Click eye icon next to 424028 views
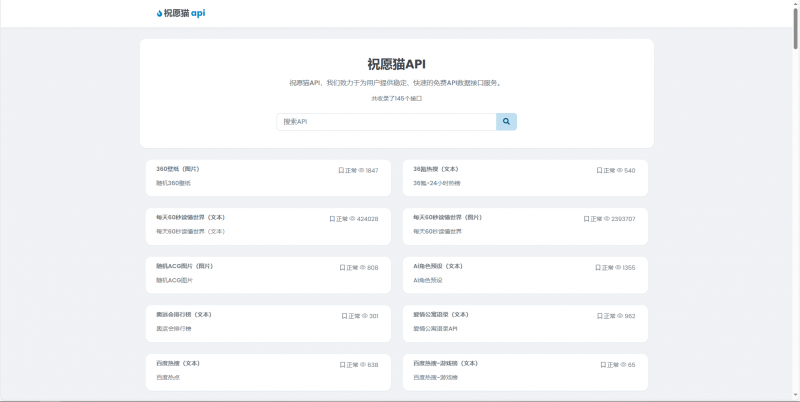The image size is (800, 402). click(352, 219)
